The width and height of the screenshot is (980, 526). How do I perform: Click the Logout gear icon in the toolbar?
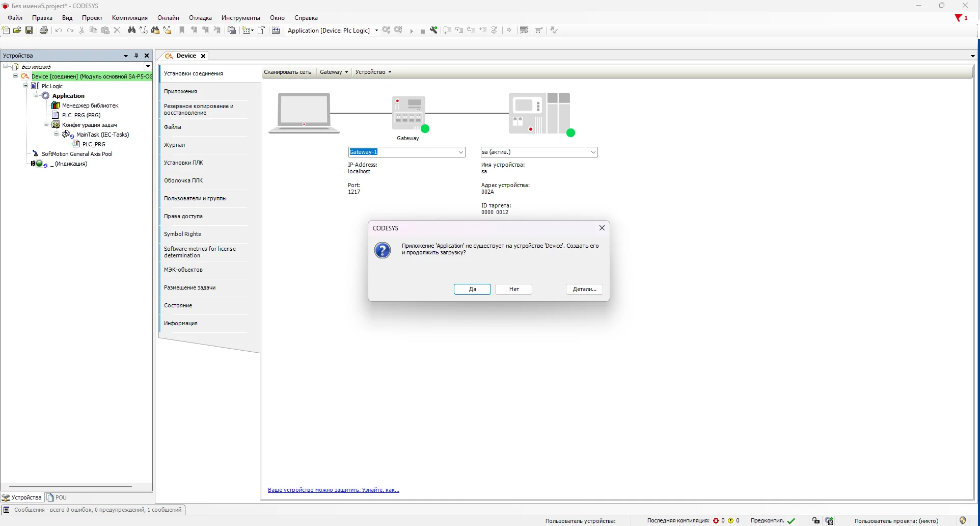point(398,31)
